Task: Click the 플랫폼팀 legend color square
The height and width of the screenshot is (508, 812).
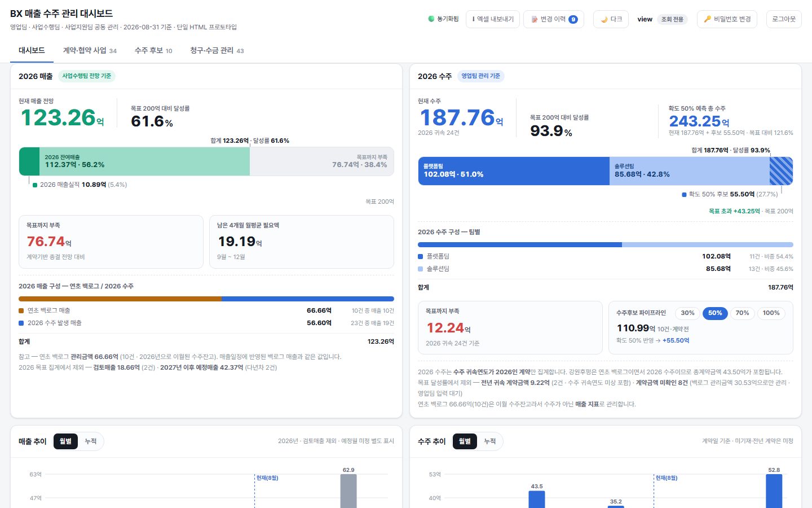Action: 421,256
